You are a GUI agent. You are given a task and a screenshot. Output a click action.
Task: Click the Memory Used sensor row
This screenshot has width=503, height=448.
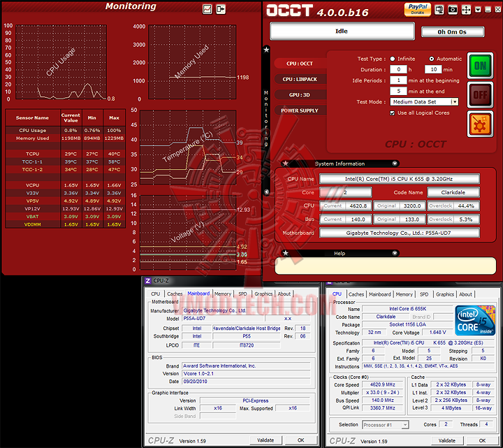pos(65,138)
